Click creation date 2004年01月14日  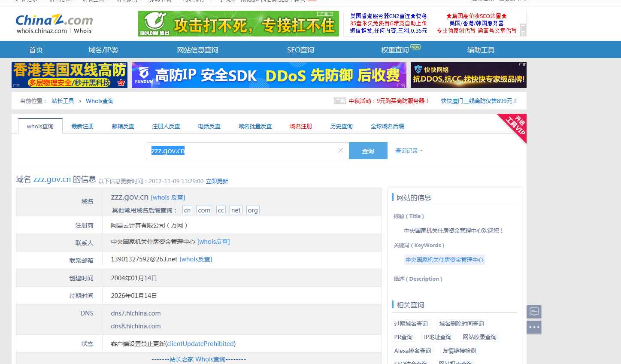[x=134, y=278]
